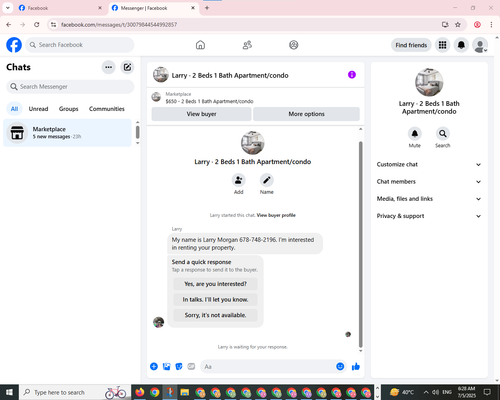The image size is (500, 400).
Task: Choose a GIF in composer
Action: (191, 367)
